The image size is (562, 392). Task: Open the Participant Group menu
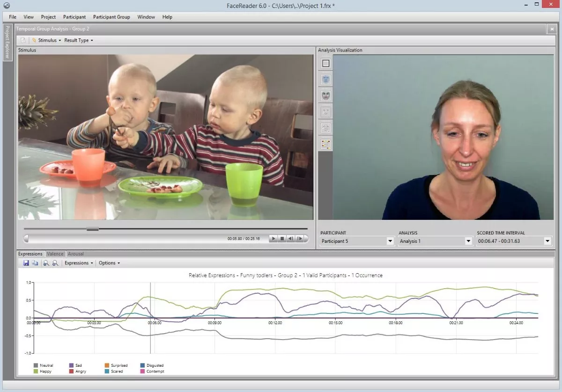pyautogui.click(x=111, y=17)
